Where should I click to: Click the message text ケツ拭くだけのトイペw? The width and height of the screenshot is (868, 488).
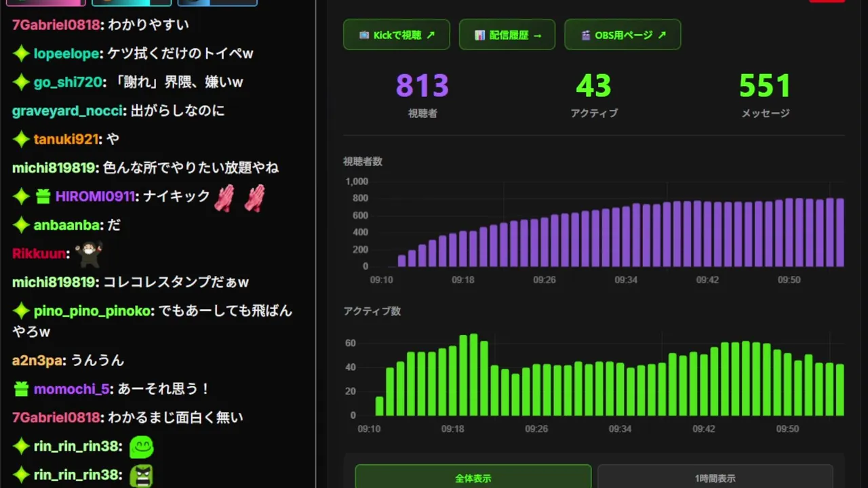coord(180,54)
